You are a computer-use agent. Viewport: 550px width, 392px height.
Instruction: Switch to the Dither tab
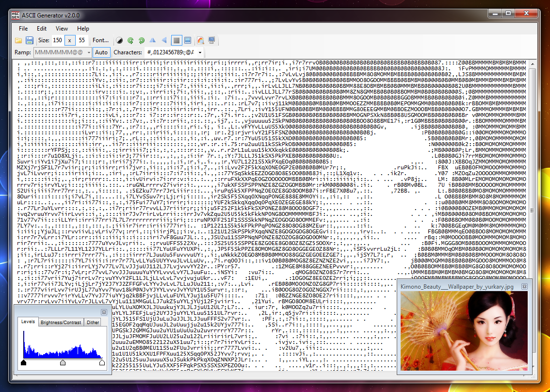click(x=93, y=322)
